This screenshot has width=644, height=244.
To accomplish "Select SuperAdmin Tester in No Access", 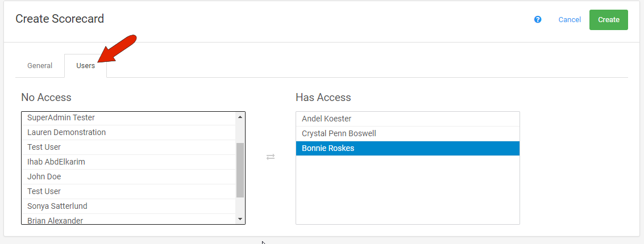I will click(129, 117).
